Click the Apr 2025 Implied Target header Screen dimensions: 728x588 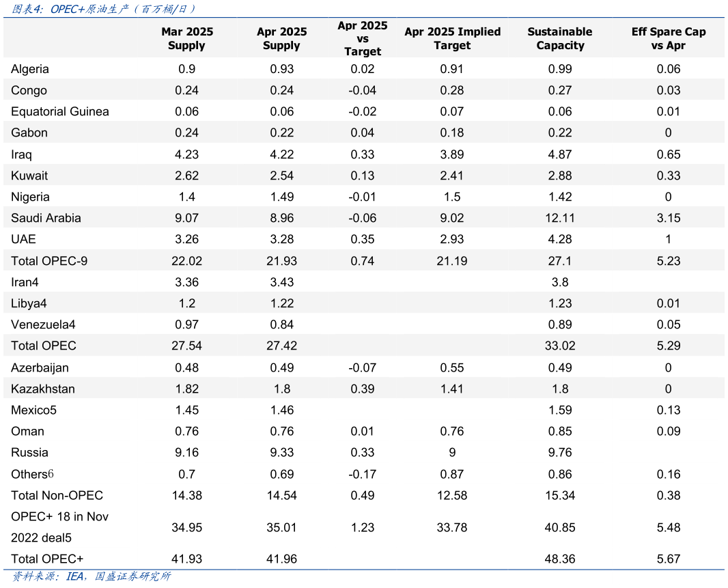[452, 38]
